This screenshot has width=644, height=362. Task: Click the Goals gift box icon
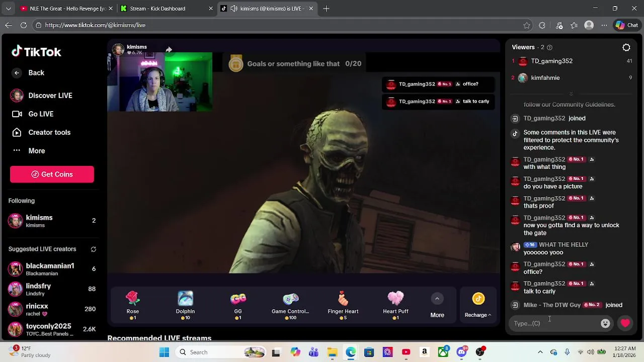(x=236, y=63)
